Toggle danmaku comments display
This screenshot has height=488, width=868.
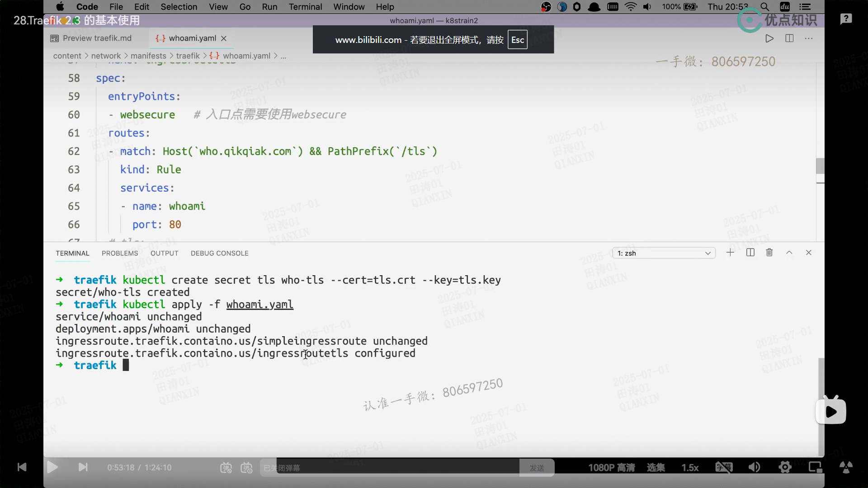(x=226, y=468)
